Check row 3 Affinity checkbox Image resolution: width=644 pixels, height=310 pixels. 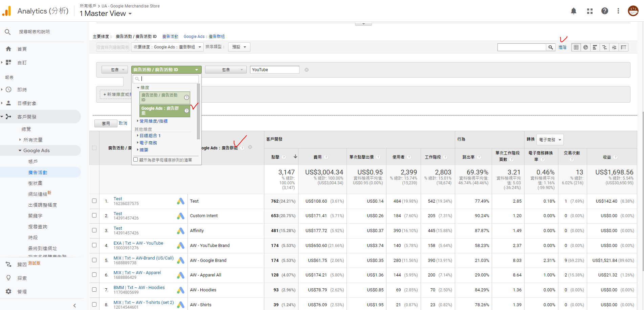point(94,230)
